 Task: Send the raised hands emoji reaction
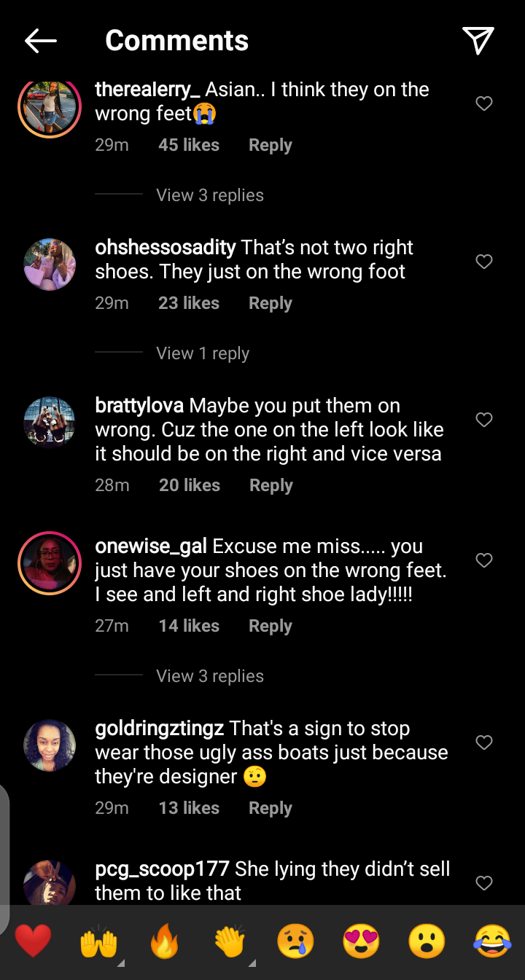[98, 940]
